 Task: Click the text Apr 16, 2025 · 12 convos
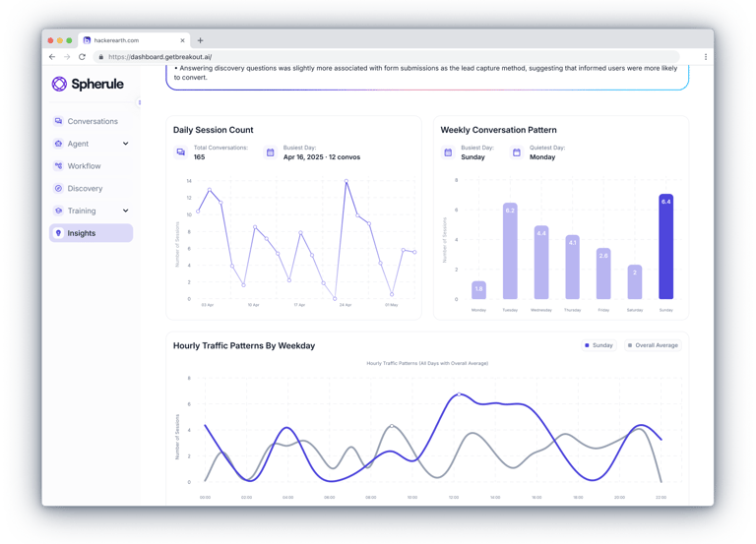point(322,157)
